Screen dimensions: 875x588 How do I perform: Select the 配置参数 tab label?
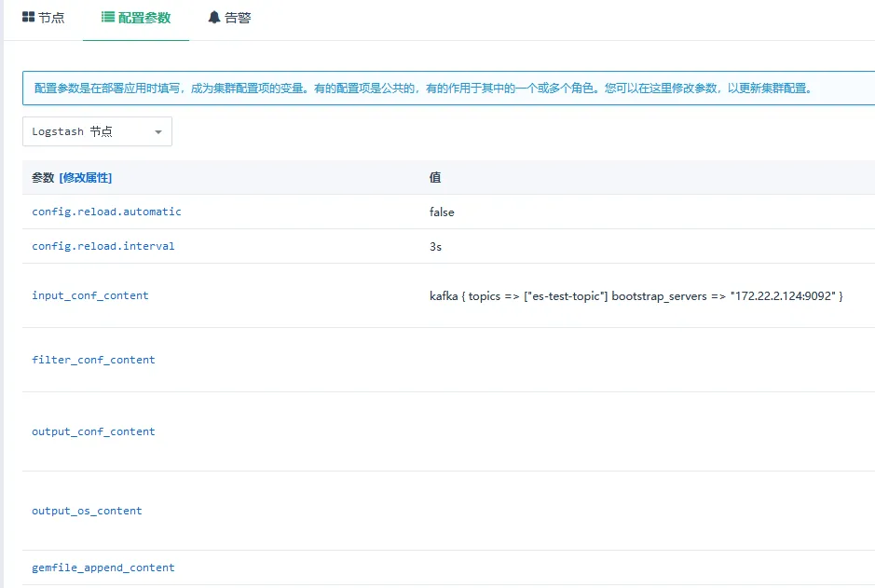pos(144,18)
